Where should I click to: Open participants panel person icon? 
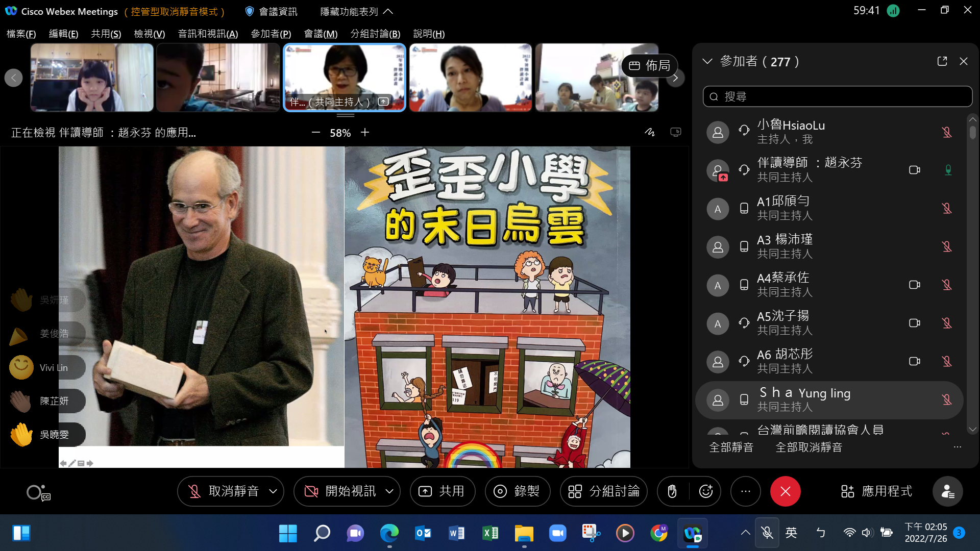click(x=948, y=491)
